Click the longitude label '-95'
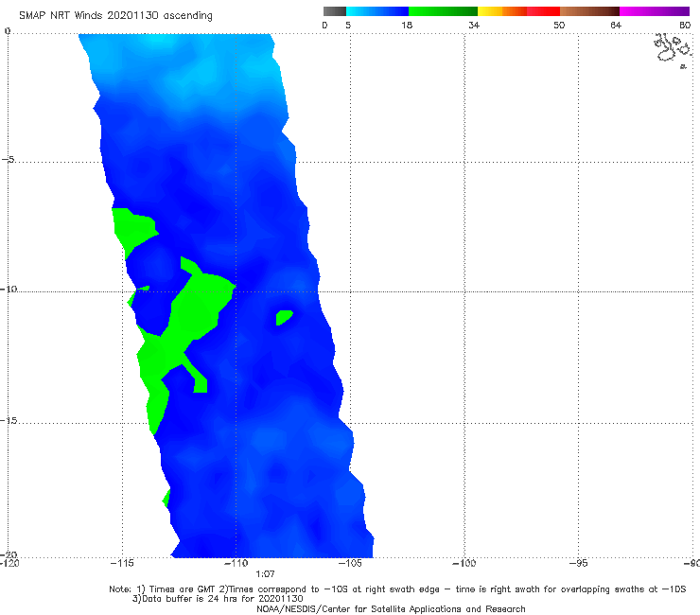The image size is (700, 615). point(579,563)
